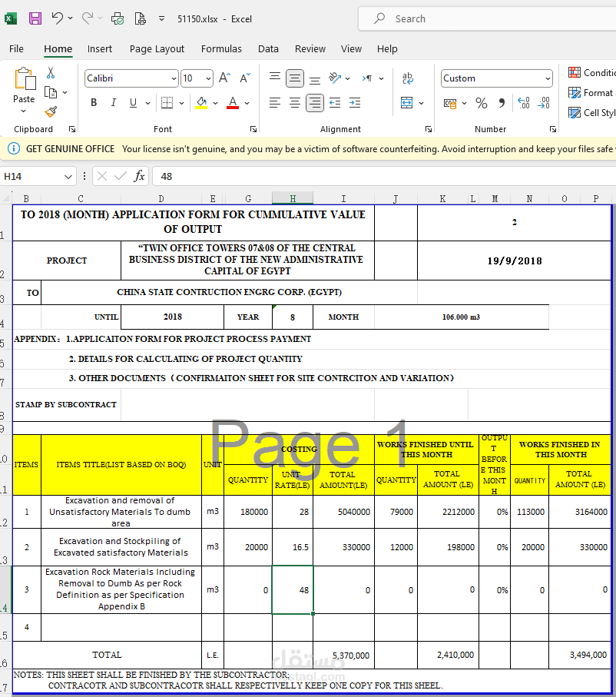
Task: Toggle Underline formatting
Action: (133, 103)
